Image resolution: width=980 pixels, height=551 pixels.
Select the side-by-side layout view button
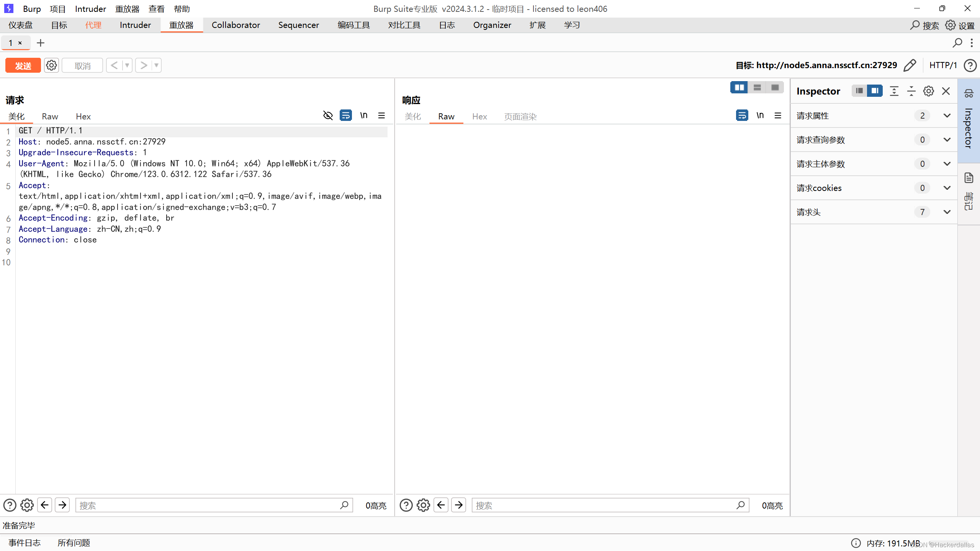tap(739, 88)
